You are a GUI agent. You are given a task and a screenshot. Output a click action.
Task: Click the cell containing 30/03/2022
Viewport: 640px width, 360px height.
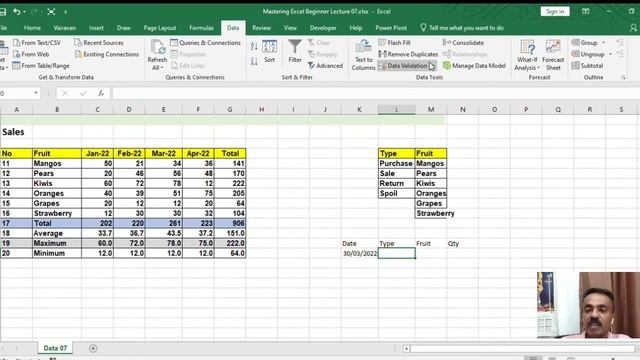click(x=360, y=253)
